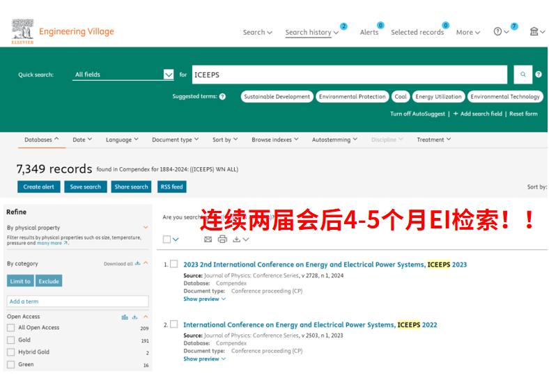Click the plus icon for Add search field
549x392 pixels.
[x=456, y=113]
